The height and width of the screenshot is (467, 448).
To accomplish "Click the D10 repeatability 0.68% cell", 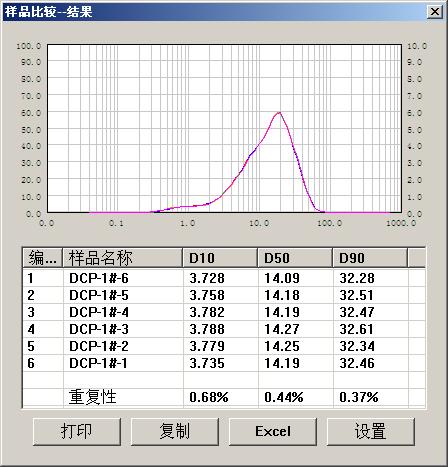I will point(209,397).
